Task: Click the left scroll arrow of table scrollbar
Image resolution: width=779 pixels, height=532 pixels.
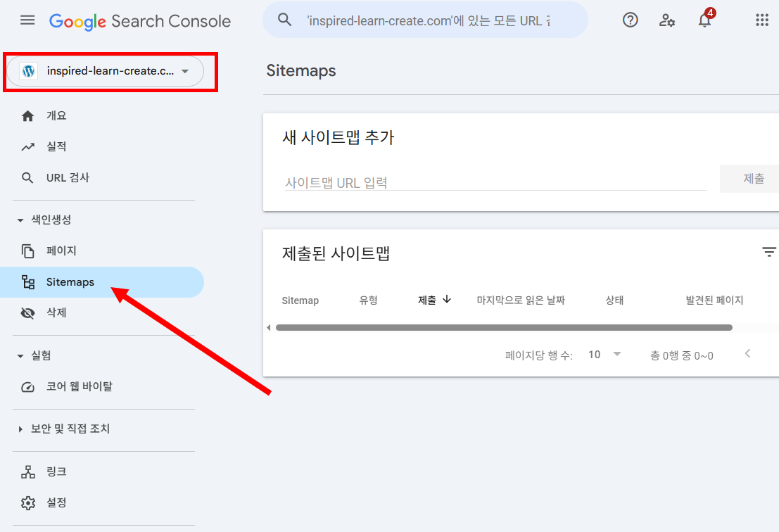Action: pyautogui.click(x=269, y=327)
